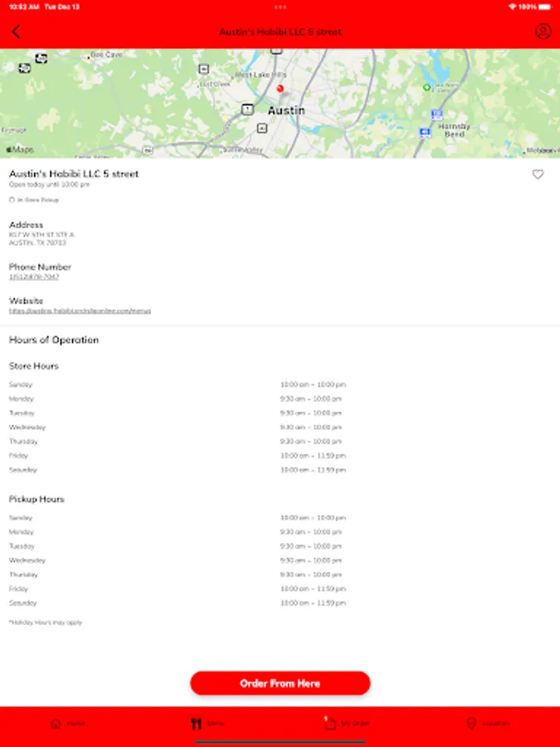
Task: Tap Saturday's time range under Pickup Hours
Action: [313, 603]
